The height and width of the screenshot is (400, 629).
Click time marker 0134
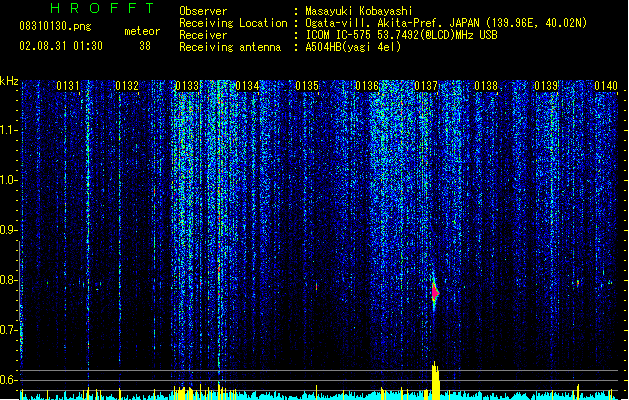click(248, 86)
